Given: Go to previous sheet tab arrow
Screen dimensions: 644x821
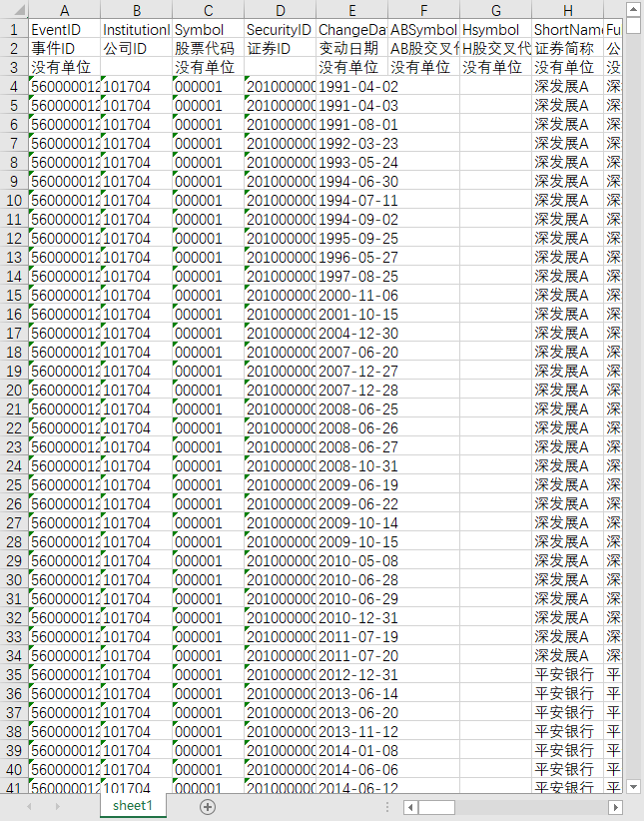Looking at the screenshot, I should tap(29, 807).
